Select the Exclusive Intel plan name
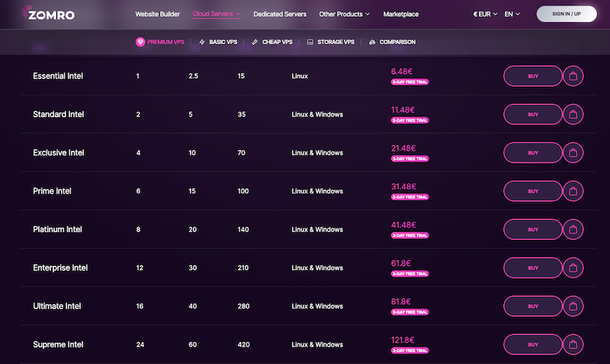The image size is (610, 364). click(59, 152)
